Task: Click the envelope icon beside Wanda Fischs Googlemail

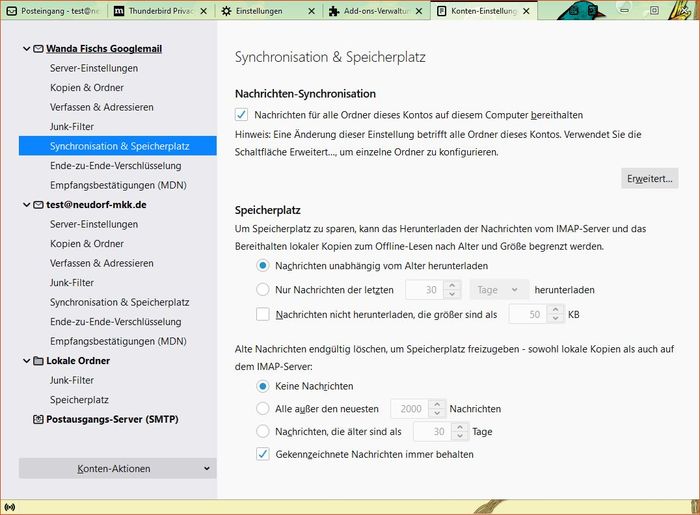Action: point(38,49)
